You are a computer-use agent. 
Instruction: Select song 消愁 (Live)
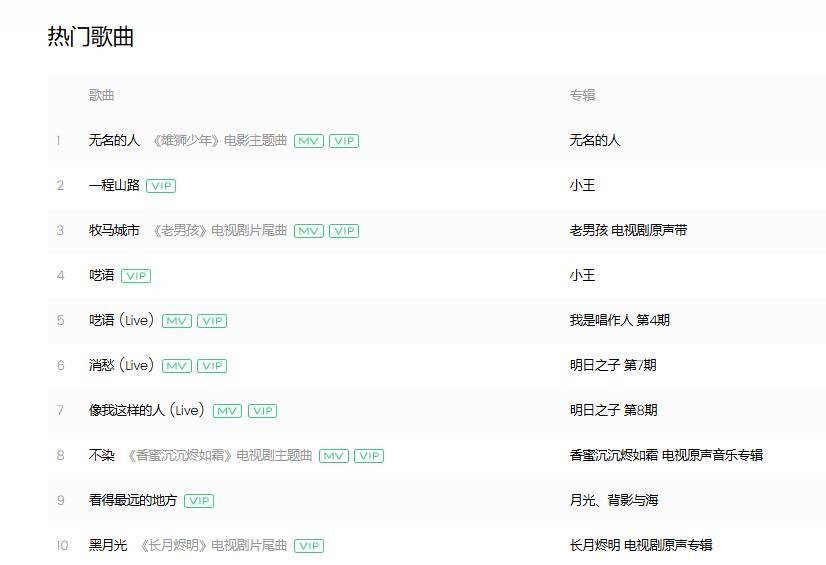(121, 365)
